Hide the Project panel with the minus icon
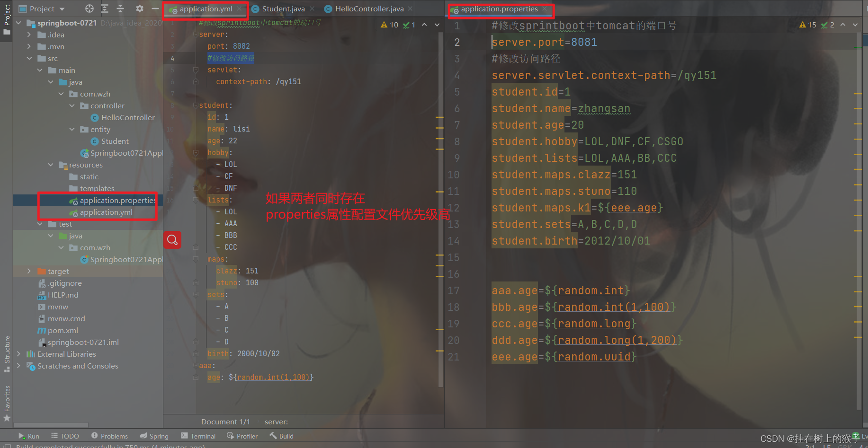The height and width of the screenshot is (448, 868). click(155, 9)
